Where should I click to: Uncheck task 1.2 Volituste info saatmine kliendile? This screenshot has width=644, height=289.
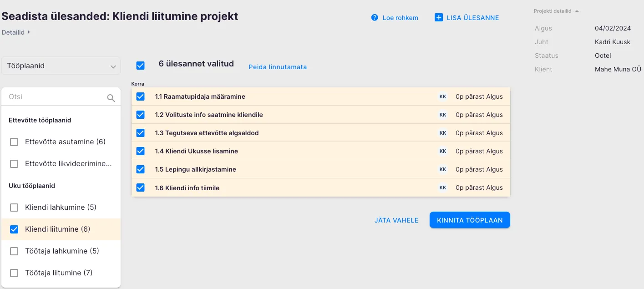(141, 115)
